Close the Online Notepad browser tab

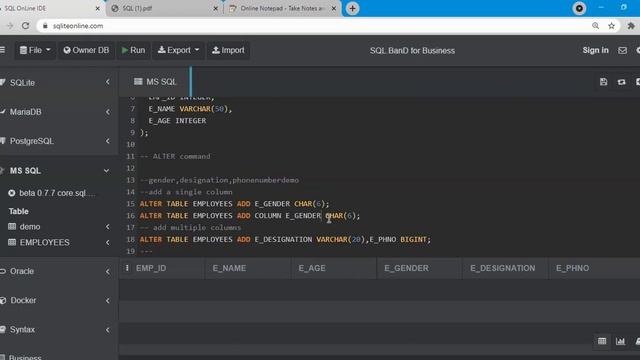pos(333,8)
